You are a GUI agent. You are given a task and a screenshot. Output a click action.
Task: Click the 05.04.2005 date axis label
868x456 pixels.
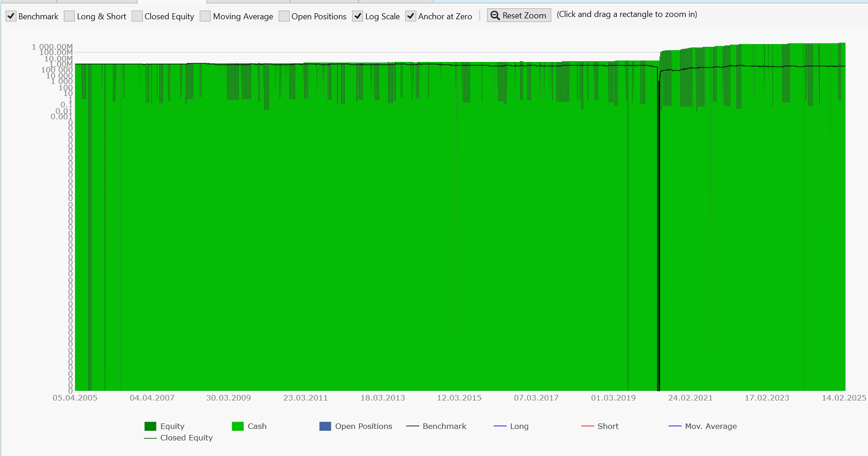75,398
